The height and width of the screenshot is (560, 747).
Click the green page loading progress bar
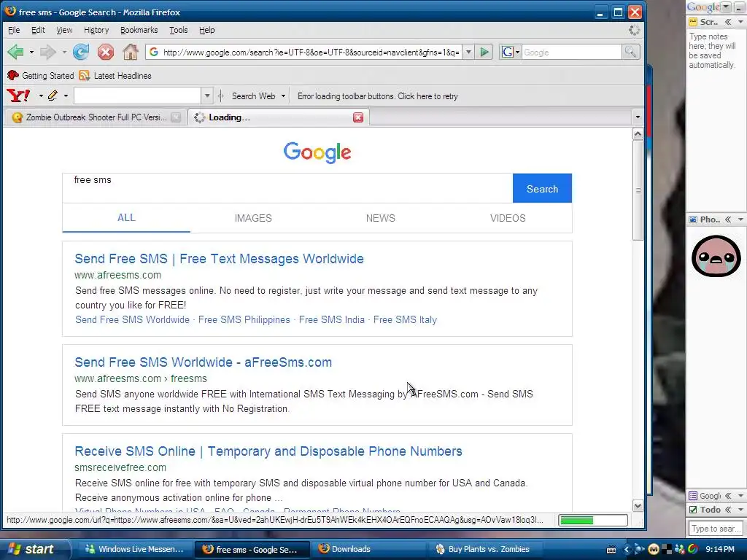tap(592, 520)
